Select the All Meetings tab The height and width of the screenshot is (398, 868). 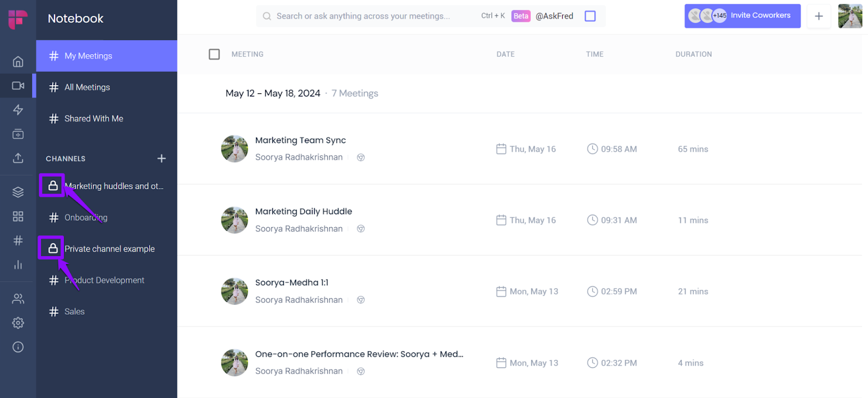coord(87,87)
